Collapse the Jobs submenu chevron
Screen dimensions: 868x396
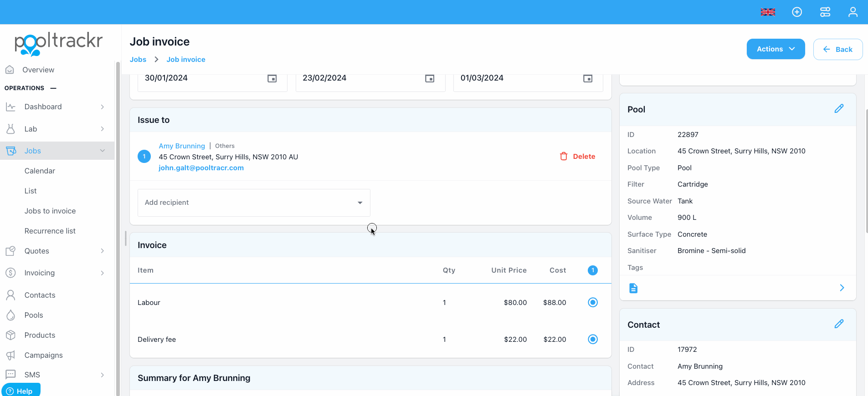(x=103, y=151)
